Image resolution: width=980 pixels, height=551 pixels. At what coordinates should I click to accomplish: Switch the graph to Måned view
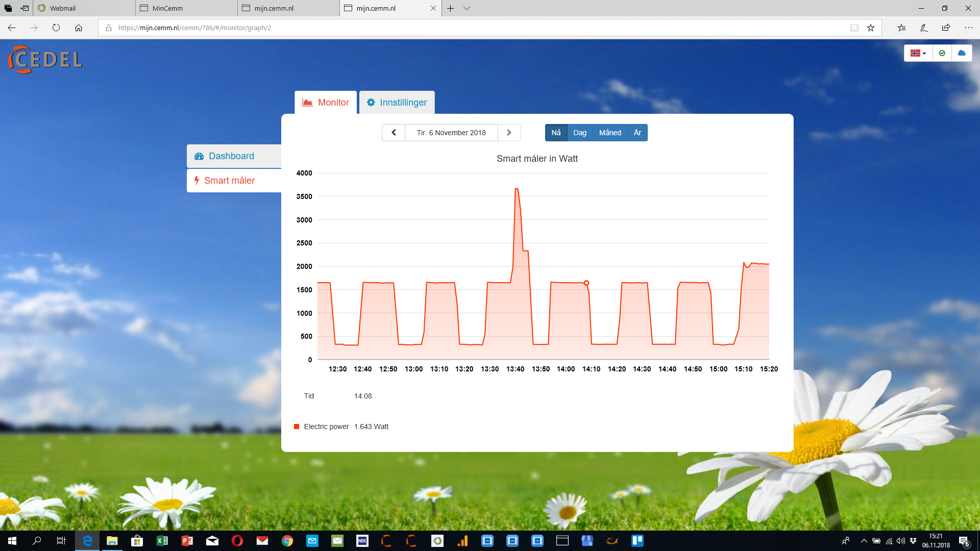pyautogui.click(x=610, y=133)
